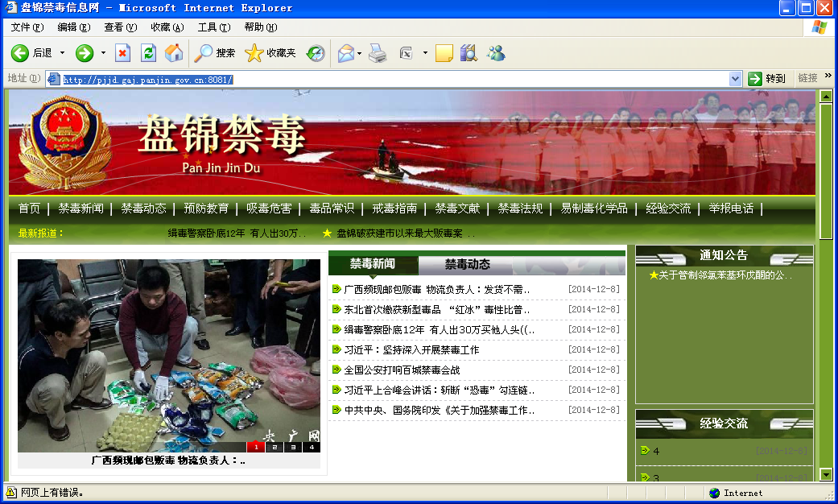
Task: Click the address bar URL field
Action: (395, 79)
